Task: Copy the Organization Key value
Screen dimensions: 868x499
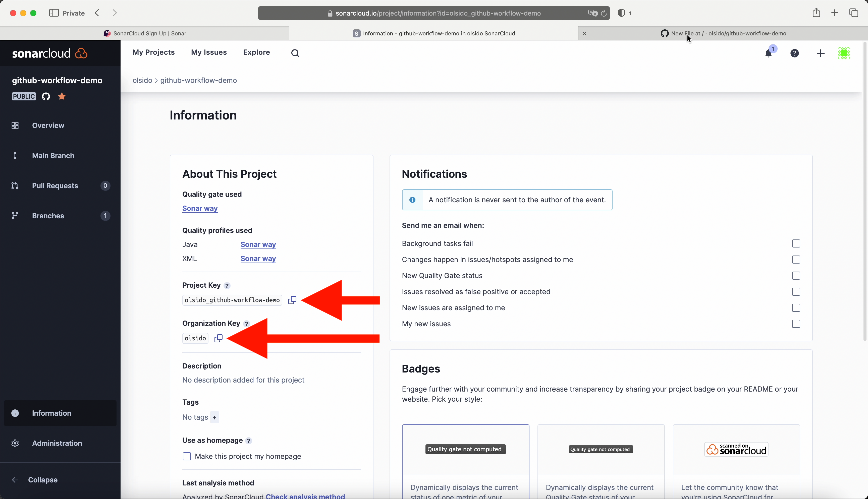Action: point(218,338)
